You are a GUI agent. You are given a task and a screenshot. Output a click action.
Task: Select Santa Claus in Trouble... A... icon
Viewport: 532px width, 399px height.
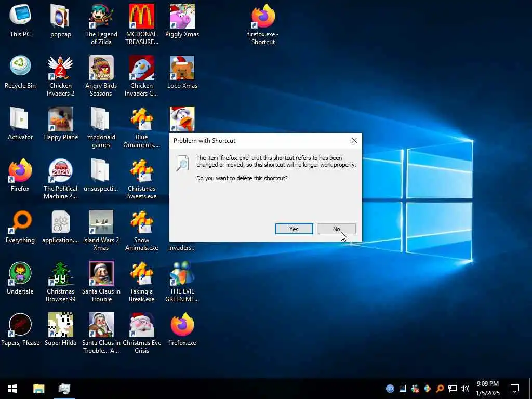[x=101, y=334]
